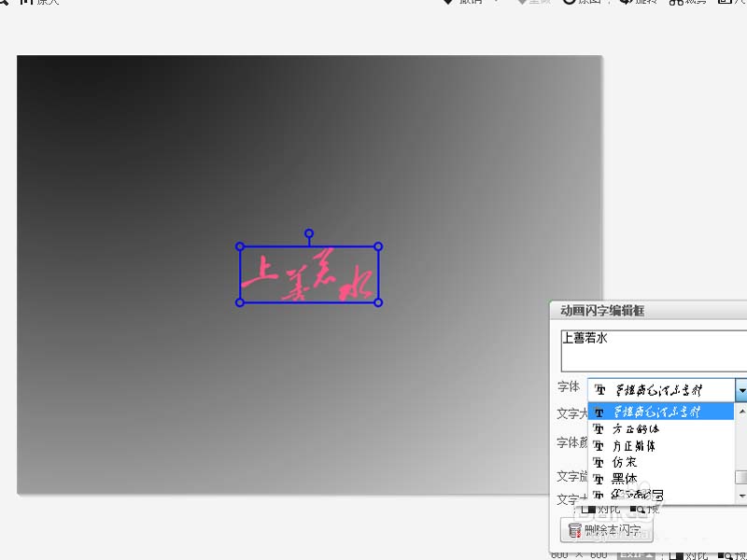Click the 删除本闪字 delete button
Image resolution: width=747 pixels, height=560 pixels.
606,530
